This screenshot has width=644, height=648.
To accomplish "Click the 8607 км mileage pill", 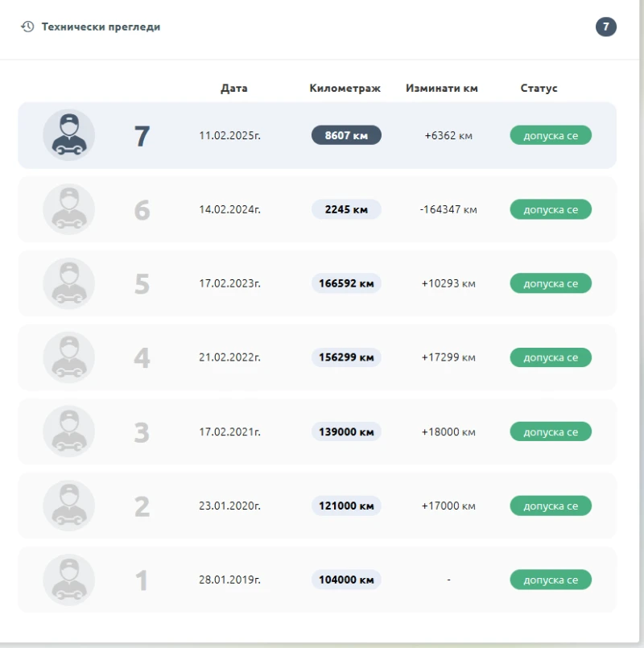I will tap(346, 135).
